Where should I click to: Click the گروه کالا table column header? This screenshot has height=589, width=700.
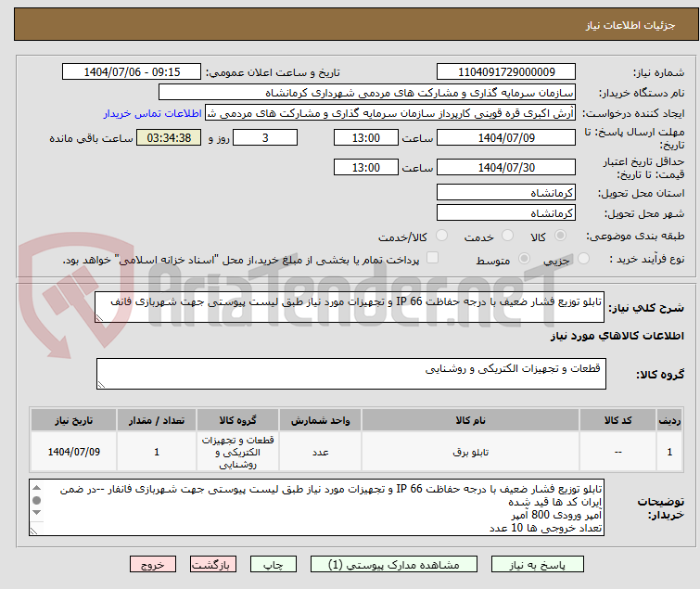point(237,420)
